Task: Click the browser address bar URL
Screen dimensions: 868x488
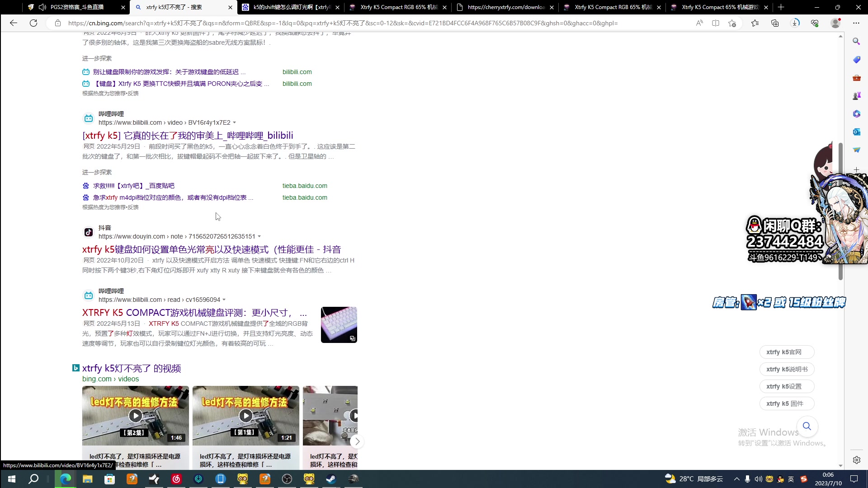Action: pos(343,23)
